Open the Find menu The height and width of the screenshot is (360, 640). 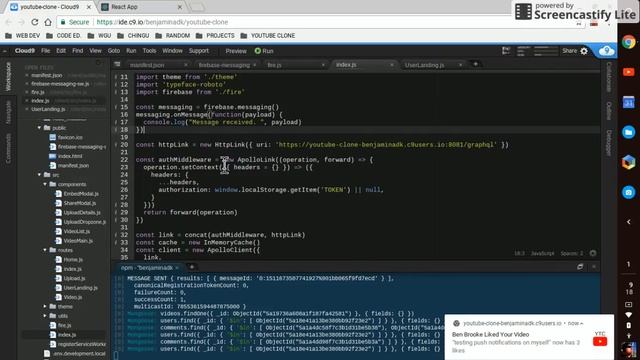pyautogui.click(x=78, y=51)
